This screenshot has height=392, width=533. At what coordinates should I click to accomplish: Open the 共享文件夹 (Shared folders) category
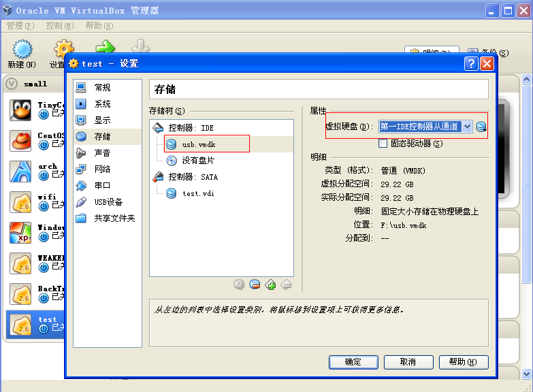coord(107,218)
